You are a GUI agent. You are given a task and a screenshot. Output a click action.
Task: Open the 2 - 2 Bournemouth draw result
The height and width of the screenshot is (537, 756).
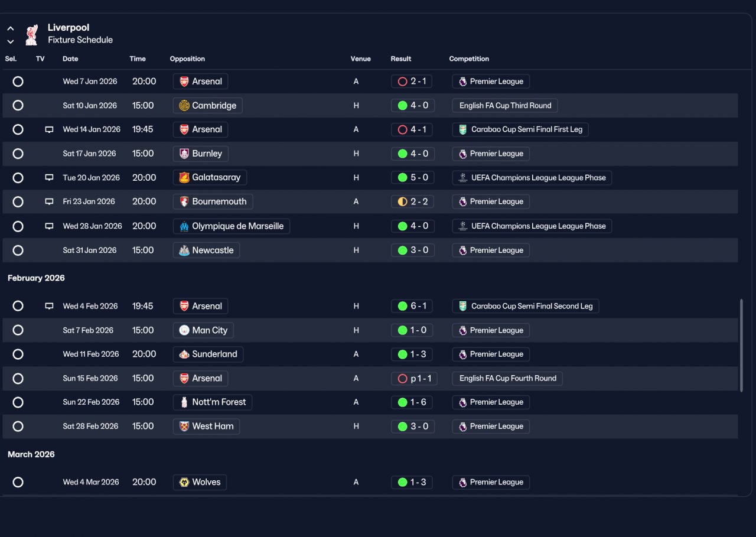click(412, 201)
